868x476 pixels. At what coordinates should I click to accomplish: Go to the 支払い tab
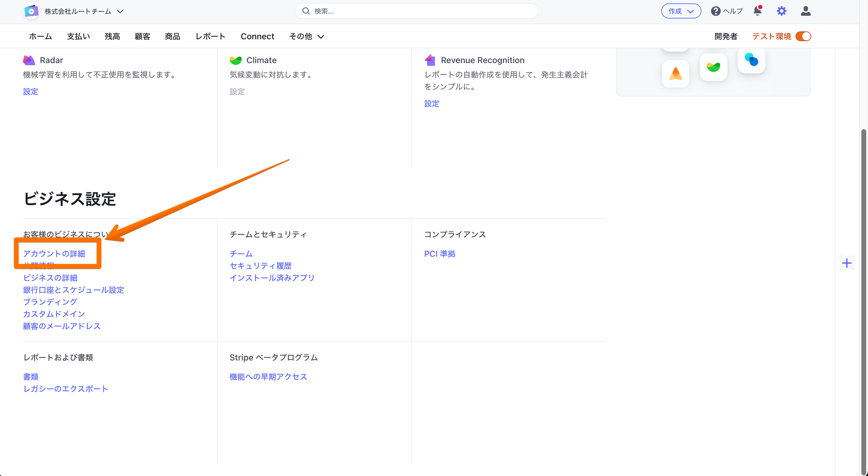78,36
